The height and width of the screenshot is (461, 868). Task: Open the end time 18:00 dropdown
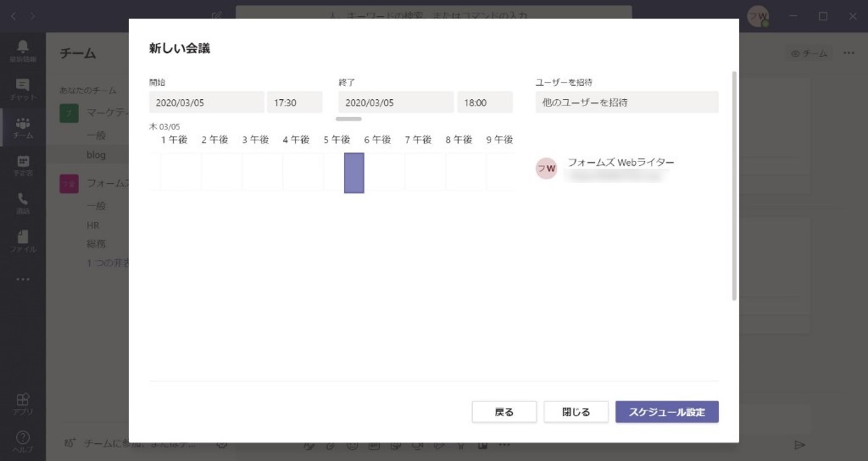point(484,103)
